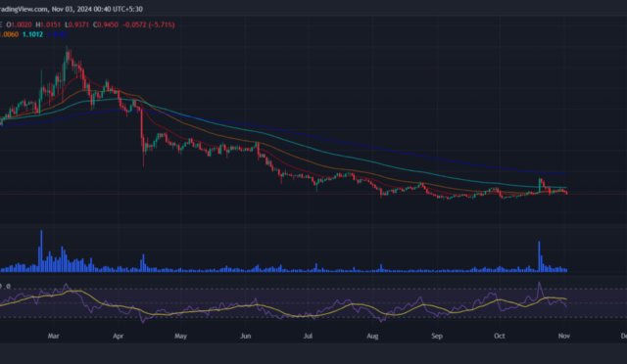627x364 pixels.
Task: Click the latest red candle at November
Action: point(566,193)
